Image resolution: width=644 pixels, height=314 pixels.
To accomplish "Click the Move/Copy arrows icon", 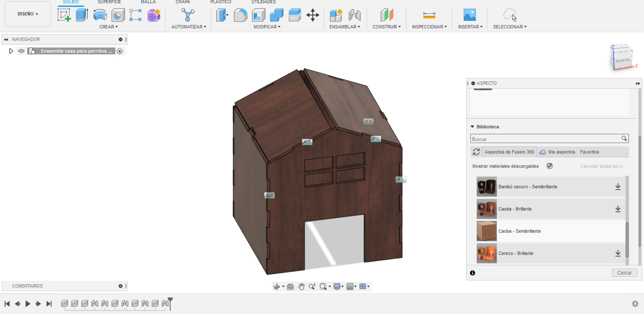I will tap(313, 15).
